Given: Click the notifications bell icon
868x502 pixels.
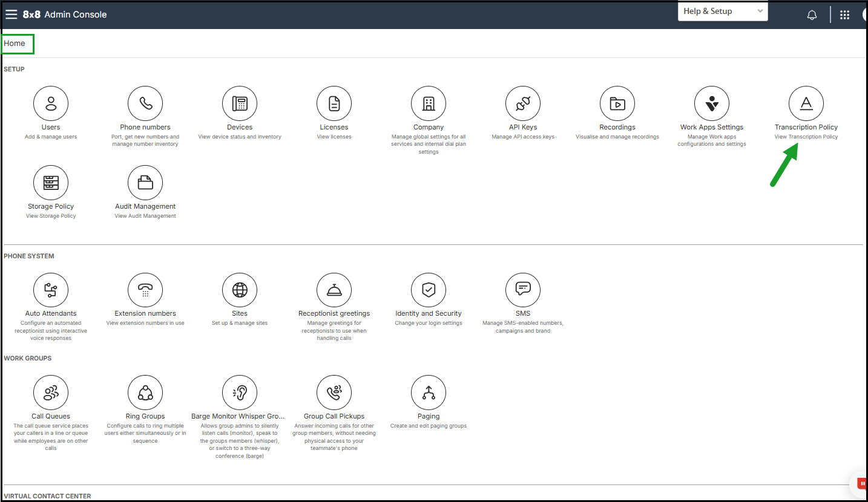Looking at the screenshot, I should [x=812, y=15].
